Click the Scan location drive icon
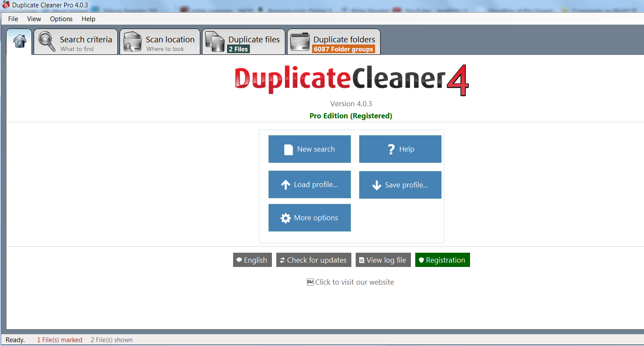 click(x=132, y=42)
